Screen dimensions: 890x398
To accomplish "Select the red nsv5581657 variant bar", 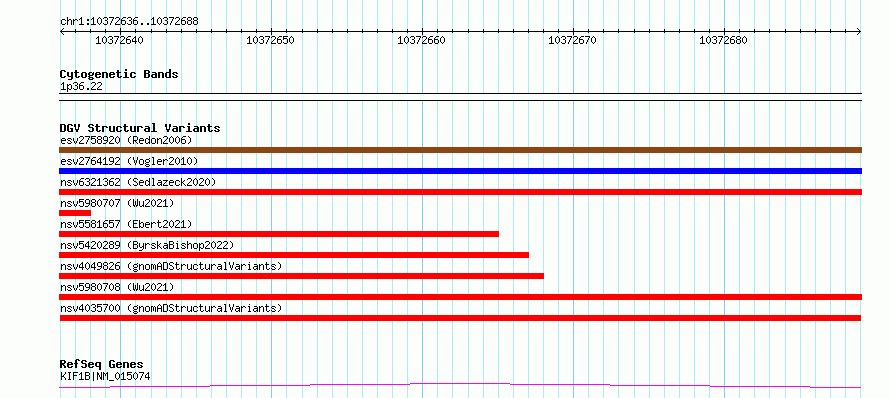I will pos(279,234).
